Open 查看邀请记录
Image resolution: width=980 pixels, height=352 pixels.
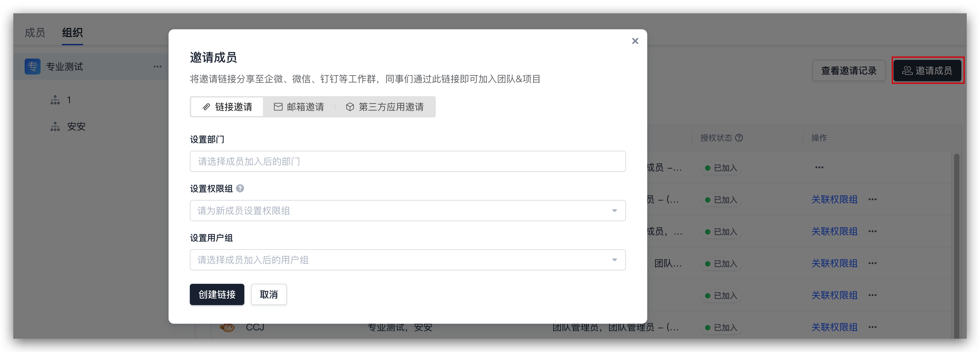[848, 71]
